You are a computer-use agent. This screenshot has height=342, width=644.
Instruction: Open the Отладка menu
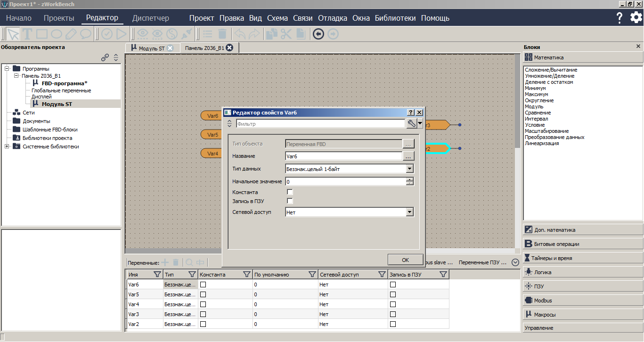333,18
